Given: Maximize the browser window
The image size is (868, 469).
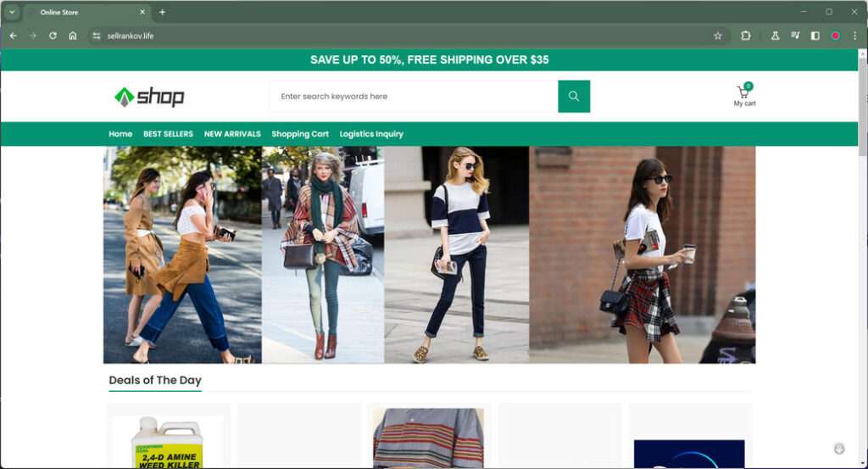Looking at the screenshot, I should (829, 12).
